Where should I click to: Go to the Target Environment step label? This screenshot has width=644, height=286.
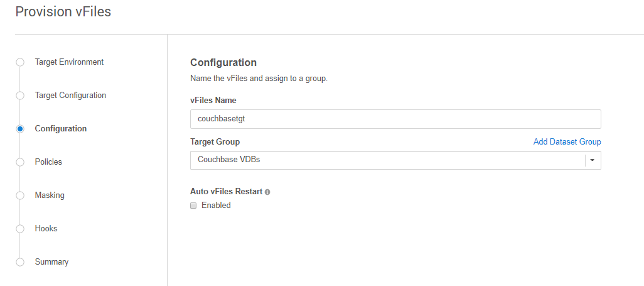click(69, 62)
